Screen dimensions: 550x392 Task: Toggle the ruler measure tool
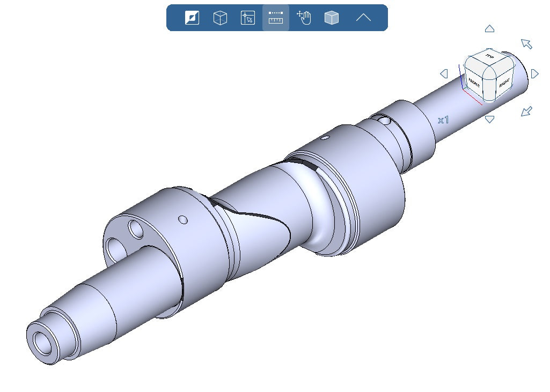click(276, 18)
